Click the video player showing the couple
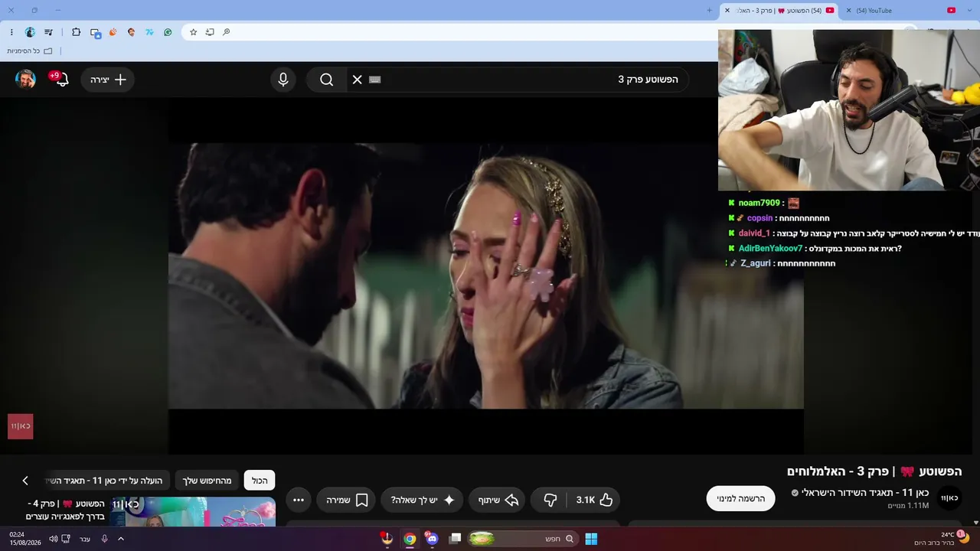The width and height of the screenshot is (980, 551). 486,275
